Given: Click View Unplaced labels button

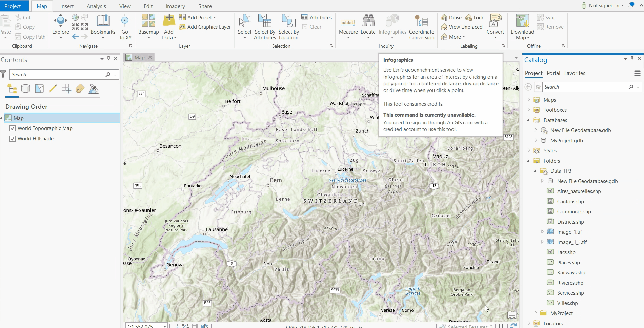Looking at the screenshot, I should 462,27.
